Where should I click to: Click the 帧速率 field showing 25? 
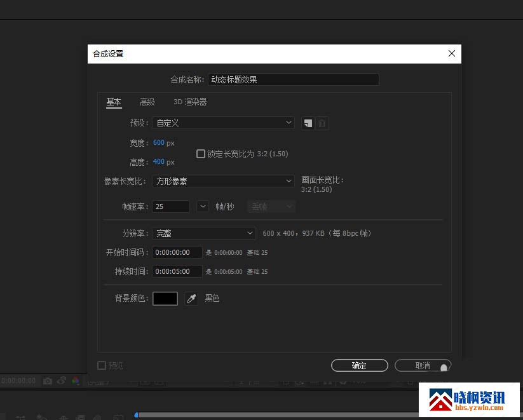pyautogui.click(x=171, y=207)
